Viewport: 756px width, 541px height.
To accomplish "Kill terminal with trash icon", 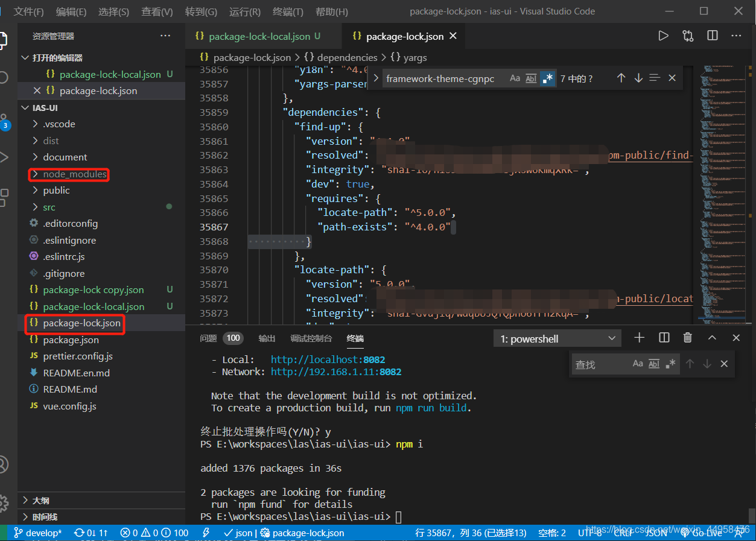I will tap(687, 338).
